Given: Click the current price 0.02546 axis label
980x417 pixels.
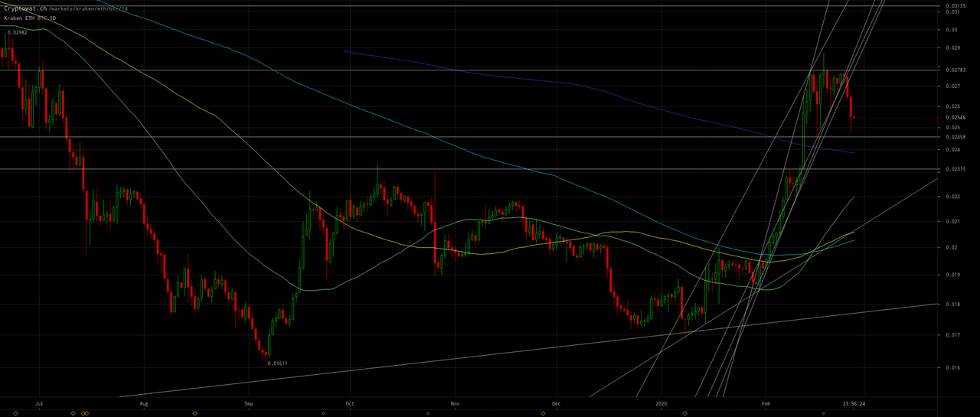Looking at the screenshot, I should point(955,118).
